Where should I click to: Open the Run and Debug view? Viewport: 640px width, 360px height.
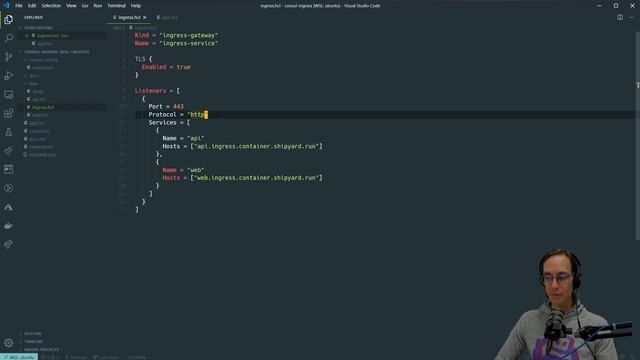click(9, 76)
